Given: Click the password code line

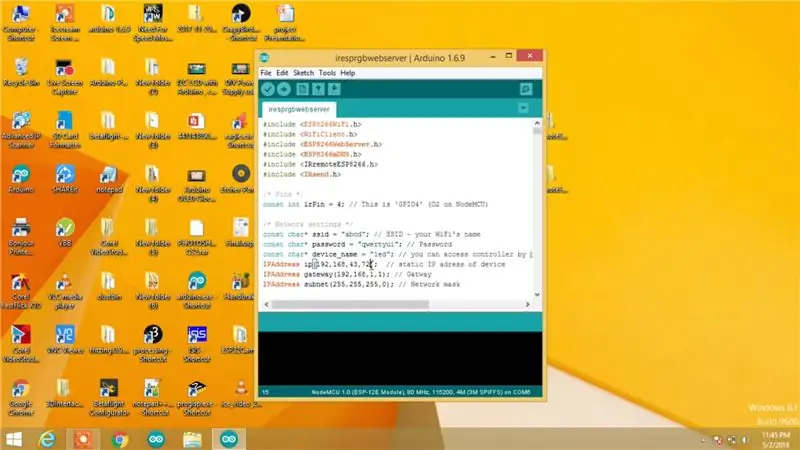Looking at the screenshot, I should click(x=357, y=244).
